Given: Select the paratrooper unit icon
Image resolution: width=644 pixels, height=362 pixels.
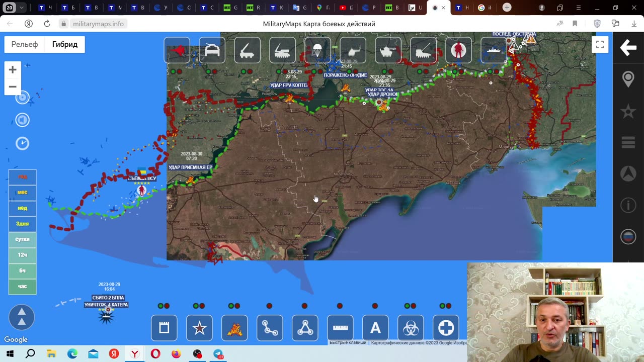Looking at the screenshot, I should pos(318,50).
